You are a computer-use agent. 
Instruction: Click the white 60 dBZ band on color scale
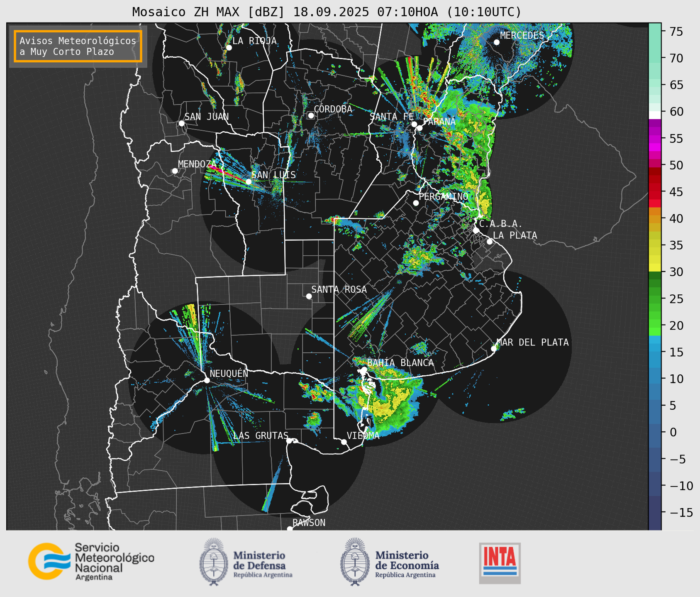tap(655, 115)
